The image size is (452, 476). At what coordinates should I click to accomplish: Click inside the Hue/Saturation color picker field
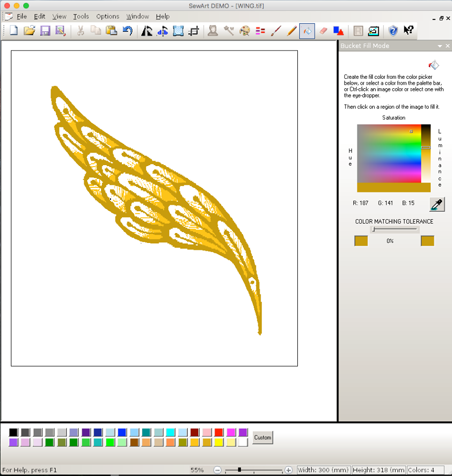[389, 153]
